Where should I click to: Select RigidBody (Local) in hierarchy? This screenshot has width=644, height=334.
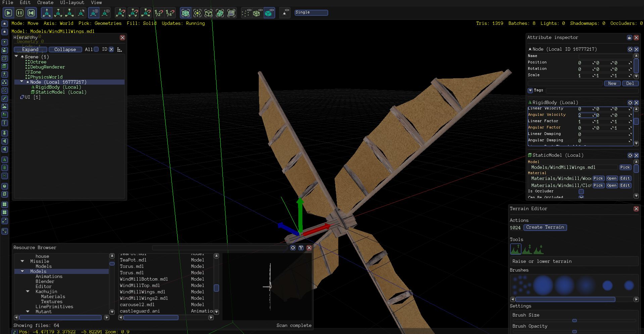click(58, 87)
